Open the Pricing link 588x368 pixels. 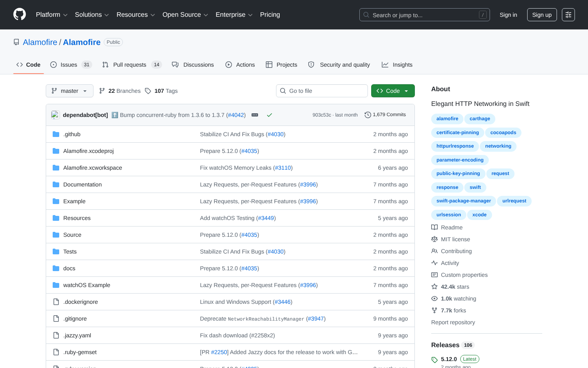pyautogui.click(x=270, y=15)
